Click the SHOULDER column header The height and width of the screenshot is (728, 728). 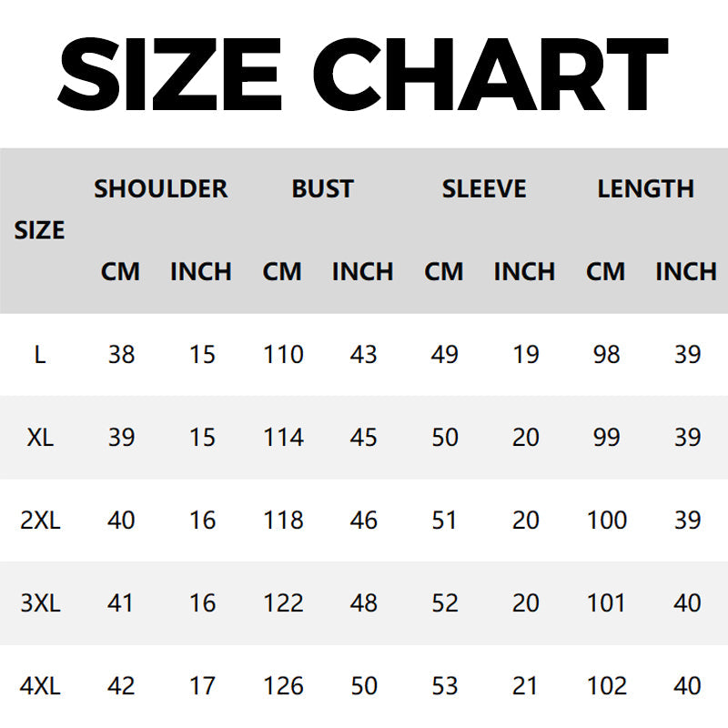[160, 189]
